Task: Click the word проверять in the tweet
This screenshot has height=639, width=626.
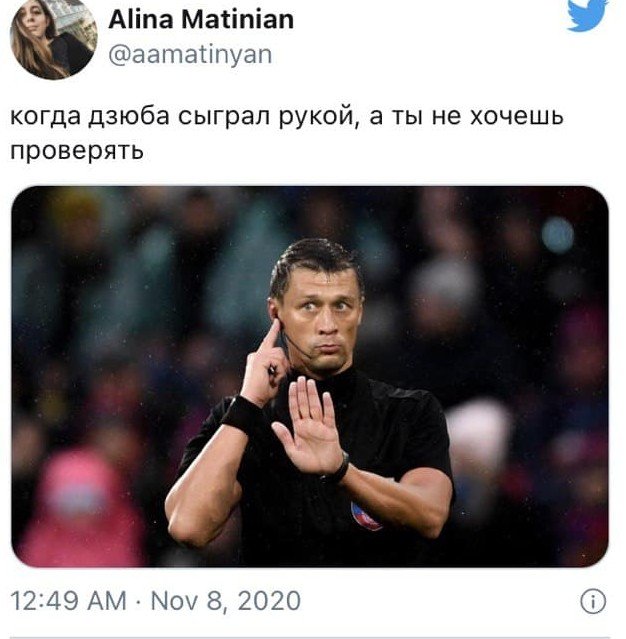Action: point(77,150)
